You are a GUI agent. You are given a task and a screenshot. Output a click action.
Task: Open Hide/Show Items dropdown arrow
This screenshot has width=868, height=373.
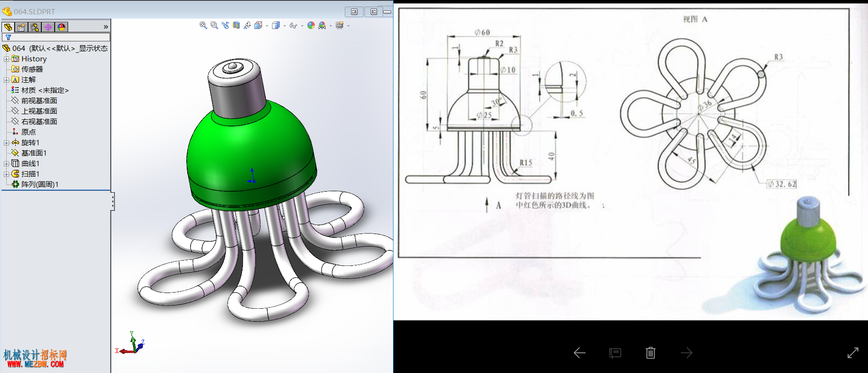pos(302,26)
